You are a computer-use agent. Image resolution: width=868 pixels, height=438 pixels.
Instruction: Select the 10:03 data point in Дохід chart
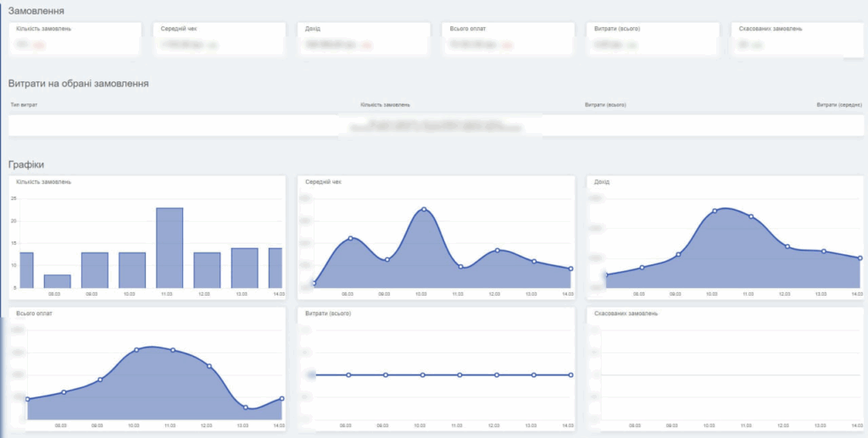tap(715, 210)
